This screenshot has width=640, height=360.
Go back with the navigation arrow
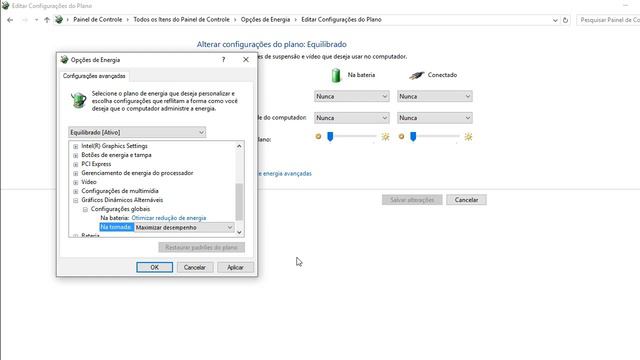pyautogui.click(x=10, y=20)
